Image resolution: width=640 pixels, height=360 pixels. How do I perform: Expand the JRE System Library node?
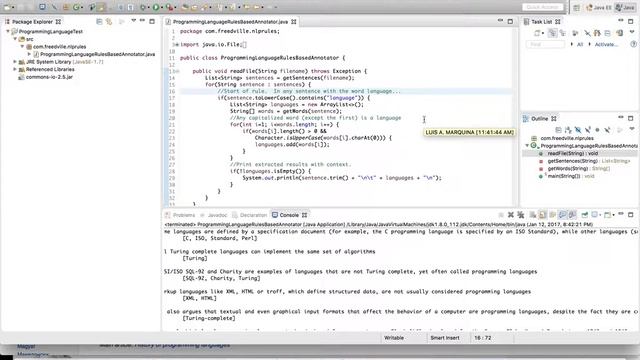point(15,62)
